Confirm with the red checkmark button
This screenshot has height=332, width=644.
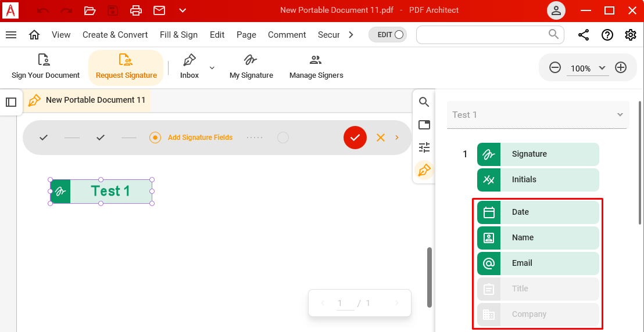(x=355, y=138)
